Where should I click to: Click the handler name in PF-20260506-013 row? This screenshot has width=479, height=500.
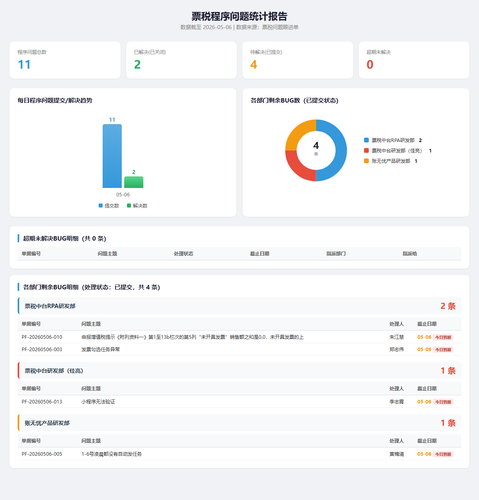tap(397, 402)
